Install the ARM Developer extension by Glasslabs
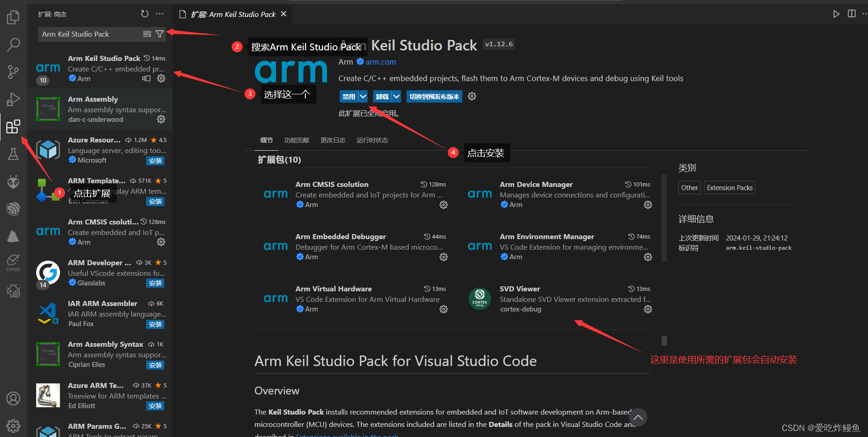The image size is (868, 437). point(155,283)
